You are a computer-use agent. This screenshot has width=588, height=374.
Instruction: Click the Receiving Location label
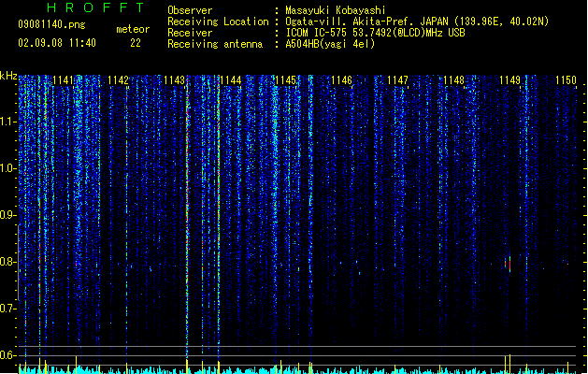[x=218, y=22]
